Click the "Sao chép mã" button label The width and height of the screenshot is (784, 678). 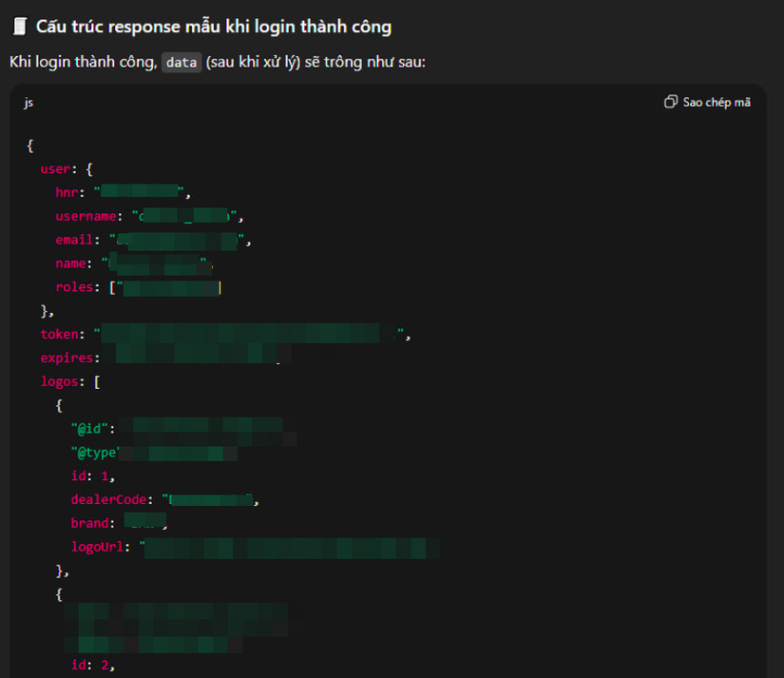pyautogui.click(x=717, y=102)
